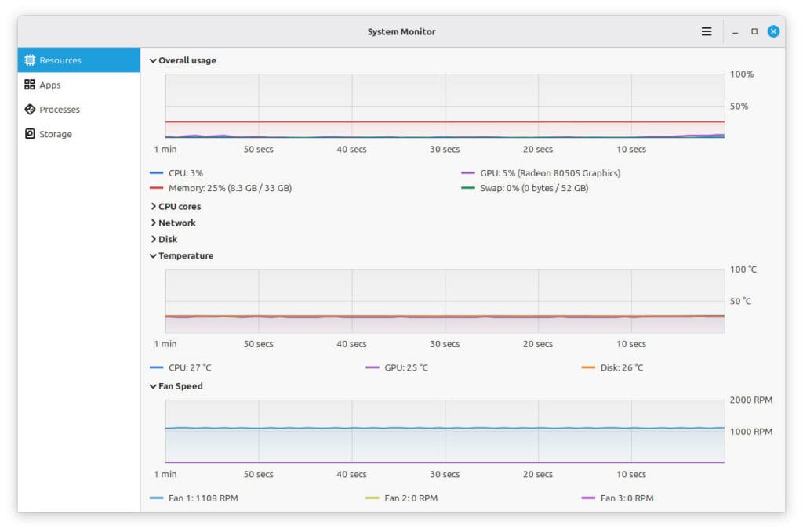Click the red Memory legend swatch

(156, 188)
